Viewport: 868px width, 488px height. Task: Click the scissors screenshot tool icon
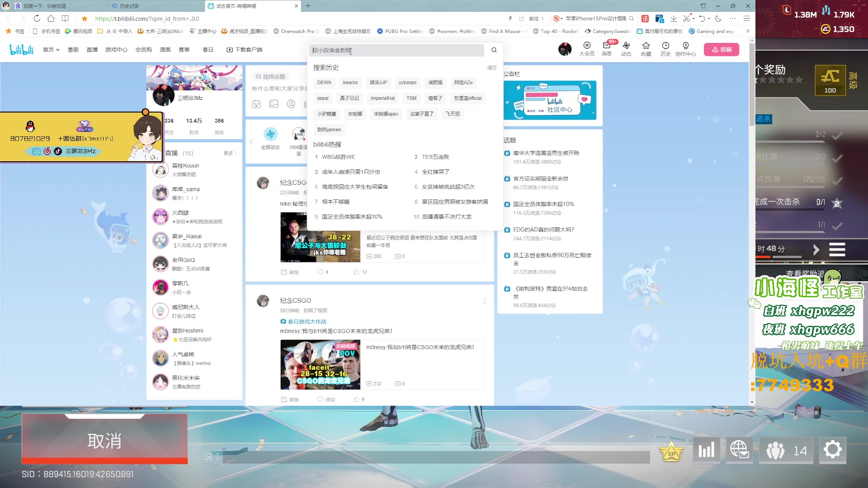[x=687, y=19]
